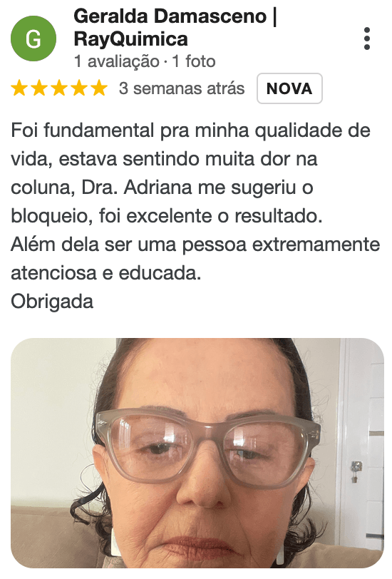This screenshot has height=579, width=392.
Task: Open Geralda Damasceno reviewer profile name
Action: [x=170, y=16]
